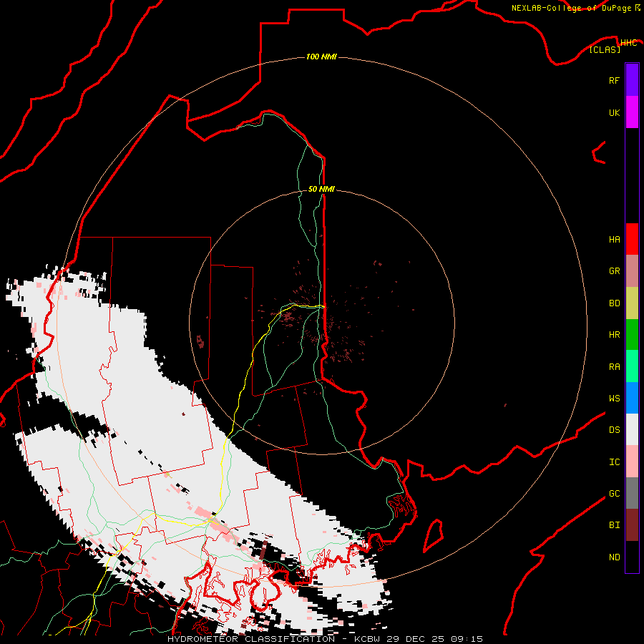Select the GC gray legend swatch
The image size is (644, 644).
[632, 493]
